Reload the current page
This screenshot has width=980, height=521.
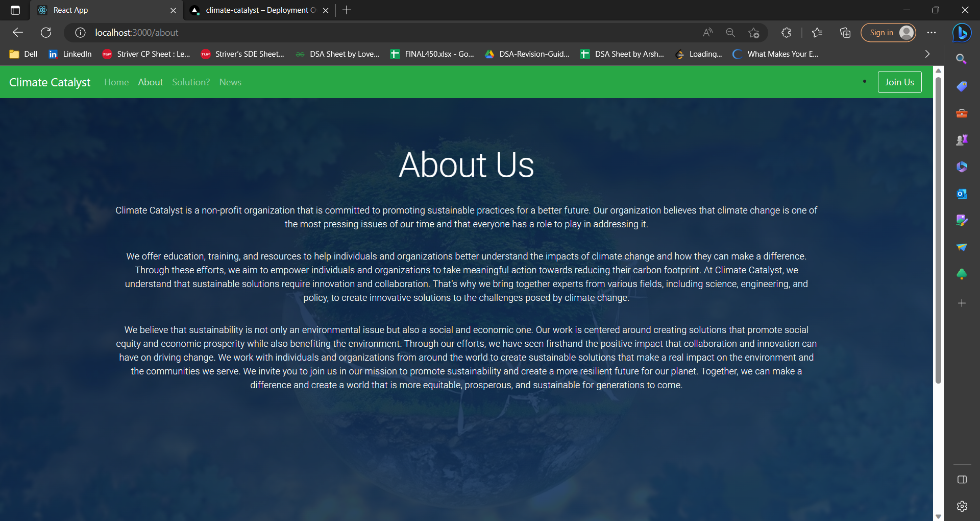46,33
